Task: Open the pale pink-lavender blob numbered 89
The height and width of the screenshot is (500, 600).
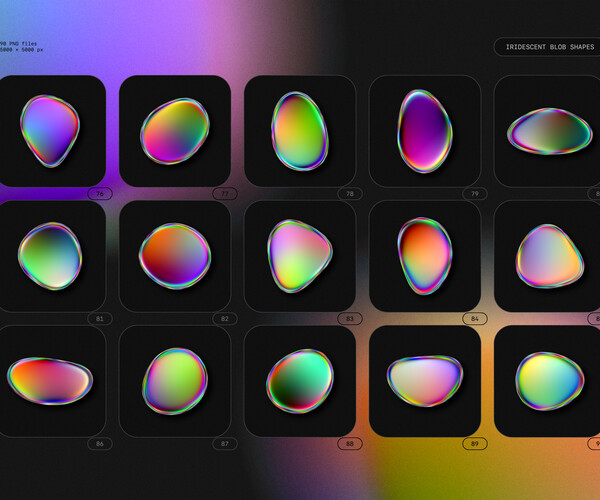Action: click(425, 381)
